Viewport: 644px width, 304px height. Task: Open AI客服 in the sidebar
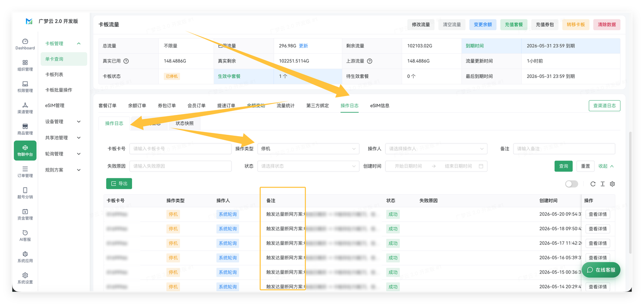[25, 235]
